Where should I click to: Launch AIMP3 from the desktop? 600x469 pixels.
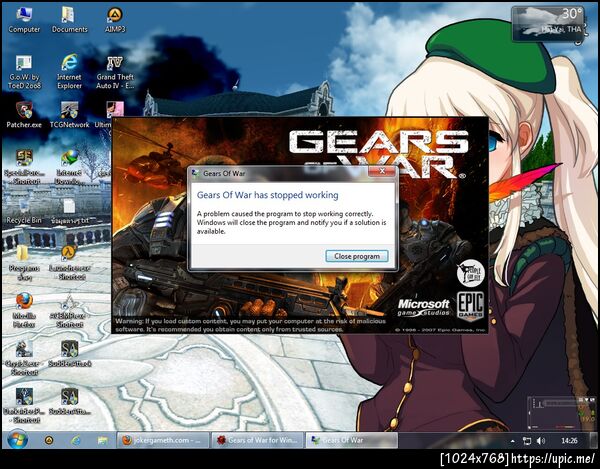click(x=115, y=20)
